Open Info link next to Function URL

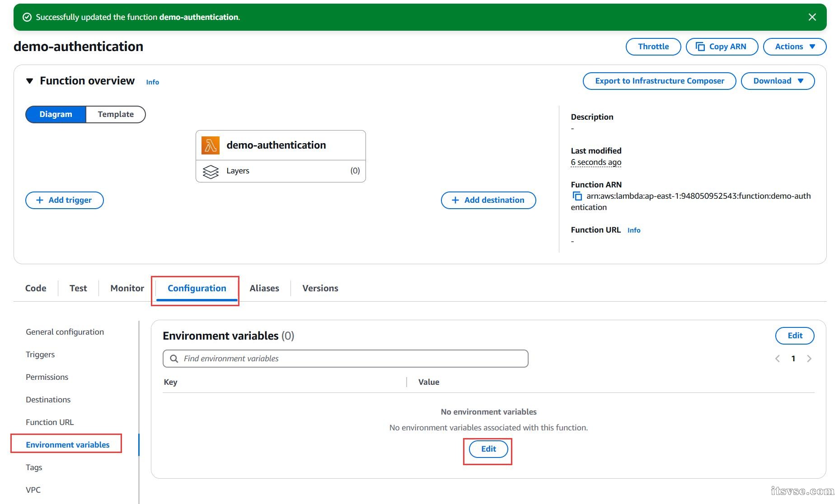(634, 230)
